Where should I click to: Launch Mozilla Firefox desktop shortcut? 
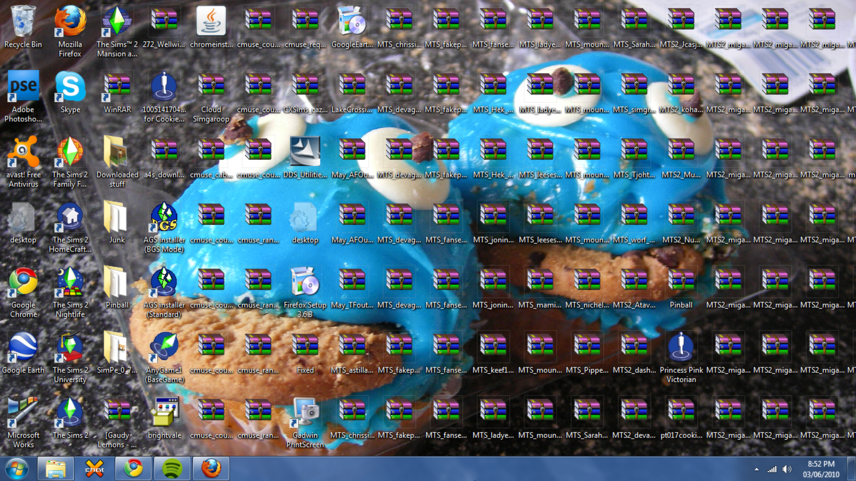pyautogui.click(x=70, y=32)
